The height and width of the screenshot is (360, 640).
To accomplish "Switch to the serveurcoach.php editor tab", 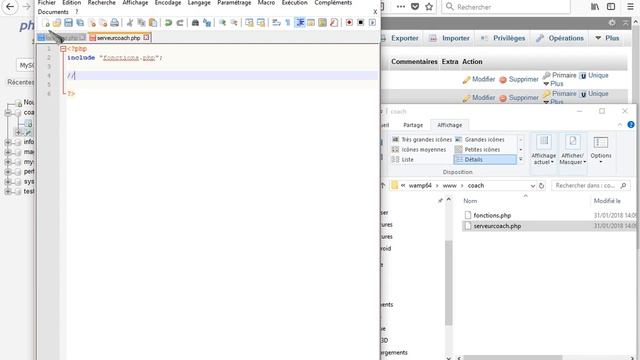I will (x=118, y=38).
